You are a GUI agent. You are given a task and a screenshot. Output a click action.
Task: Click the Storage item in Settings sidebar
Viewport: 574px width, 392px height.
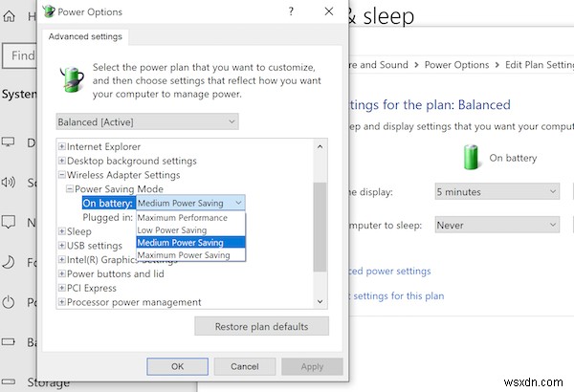pos(49,382)
